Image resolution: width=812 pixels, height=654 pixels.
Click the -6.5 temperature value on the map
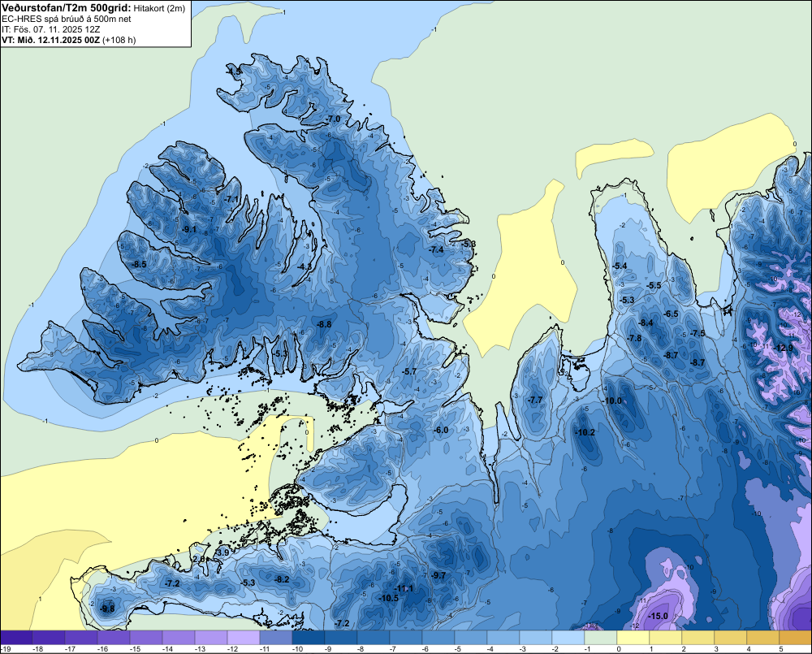coord(672,314)
